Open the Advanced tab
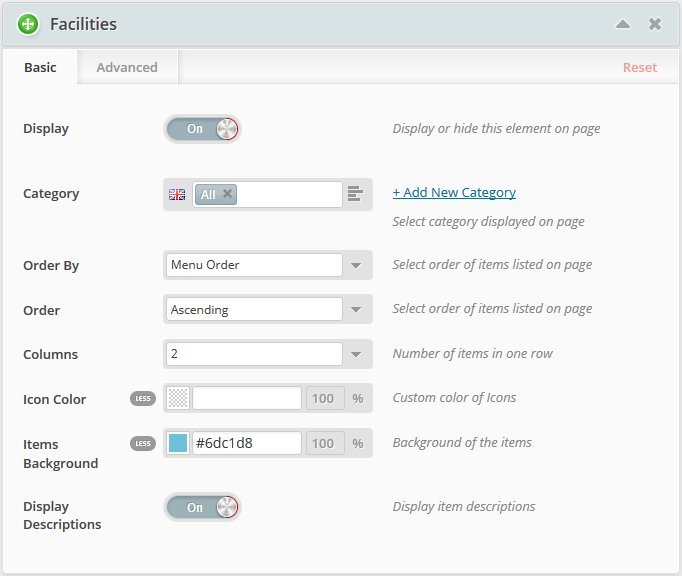Viewport: 682px width, 576px height. (127, 67)
